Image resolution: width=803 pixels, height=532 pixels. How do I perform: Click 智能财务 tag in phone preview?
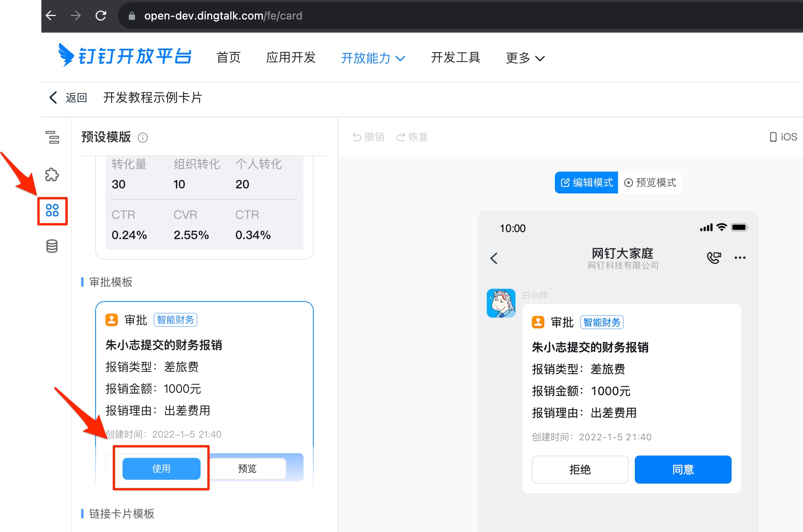[602, 322]
